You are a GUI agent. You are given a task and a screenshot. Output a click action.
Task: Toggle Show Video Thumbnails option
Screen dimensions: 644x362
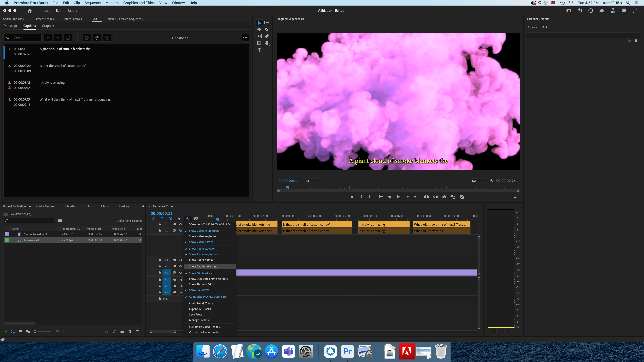[204, 231]
